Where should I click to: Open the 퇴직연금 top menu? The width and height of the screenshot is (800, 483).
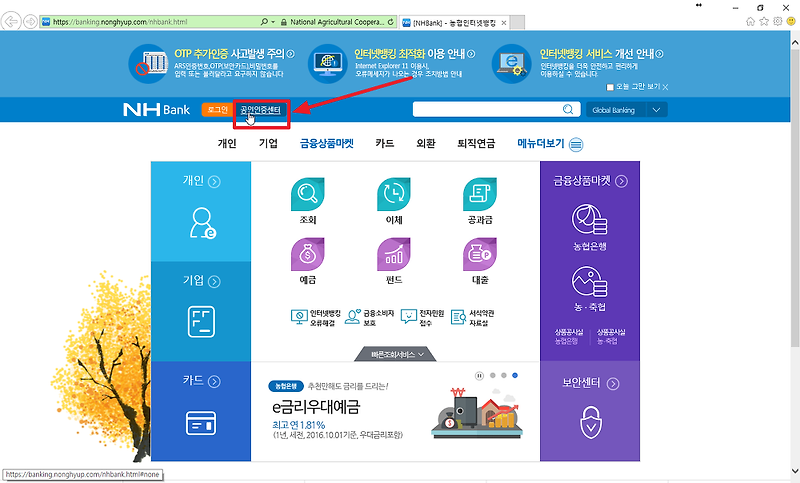tap(476, 143)
